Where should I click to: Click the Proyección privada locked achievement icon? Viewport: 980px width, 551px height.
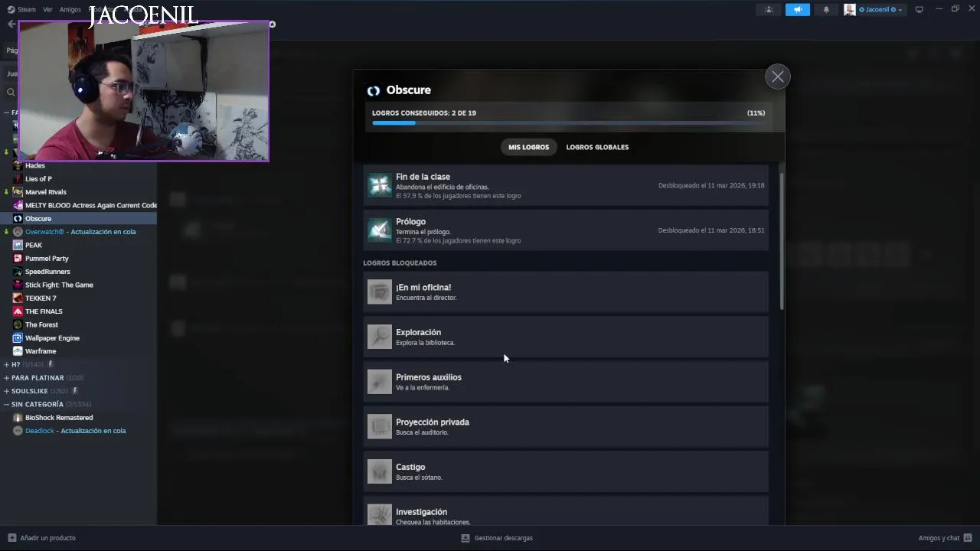(379, 426)
